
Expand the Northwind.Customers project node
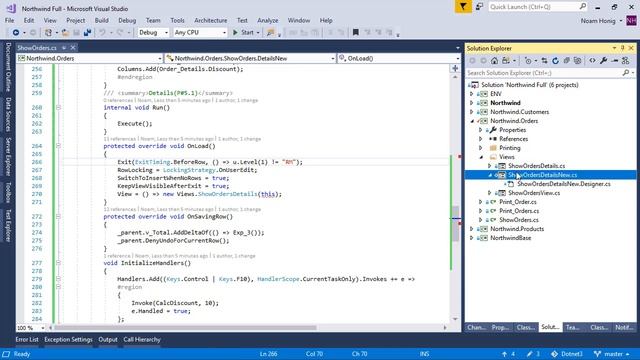coord(472,112)
